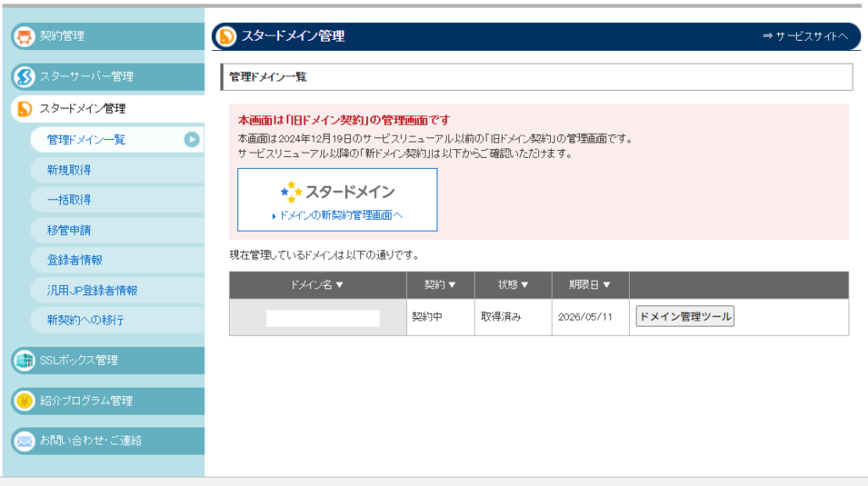Image resolution: width=868 pixels, height=486 pixels.
Task: Click the SSLボックス管理 globe icon
Action: click(25, 360)
